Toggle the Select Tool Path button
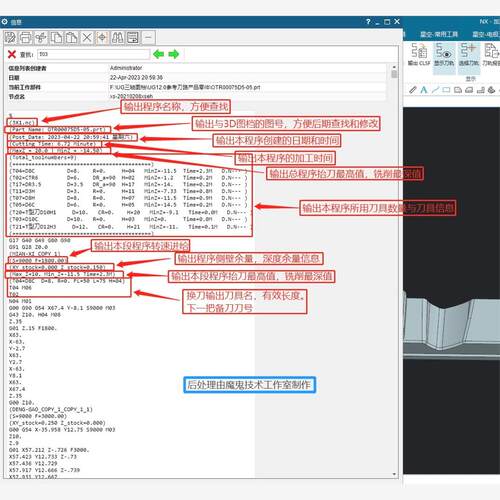Viewport: 500px width, 500px height. [x=468, y=53]
